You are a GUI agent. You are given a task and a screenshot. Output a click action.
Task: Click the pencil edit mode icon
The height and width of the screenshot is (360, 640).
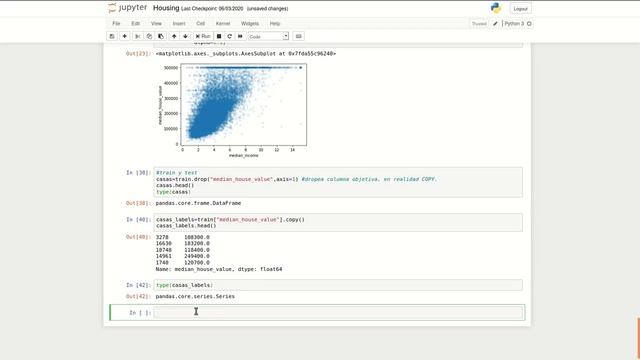tap(495, 24)
